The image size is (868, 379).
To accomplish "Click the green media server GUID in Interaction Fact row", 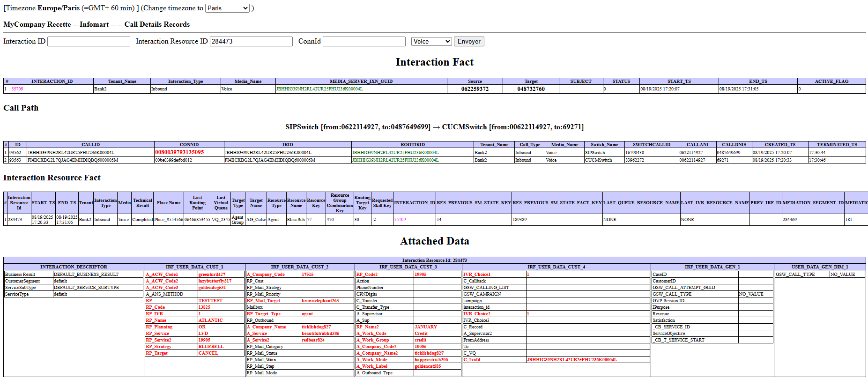I will pos(319,89).
